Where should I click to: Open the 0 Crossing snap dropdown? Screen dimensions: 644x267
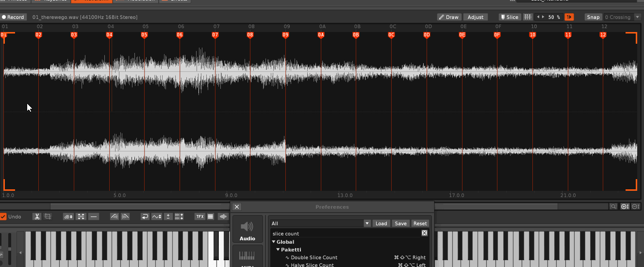[x=622, y=17]
